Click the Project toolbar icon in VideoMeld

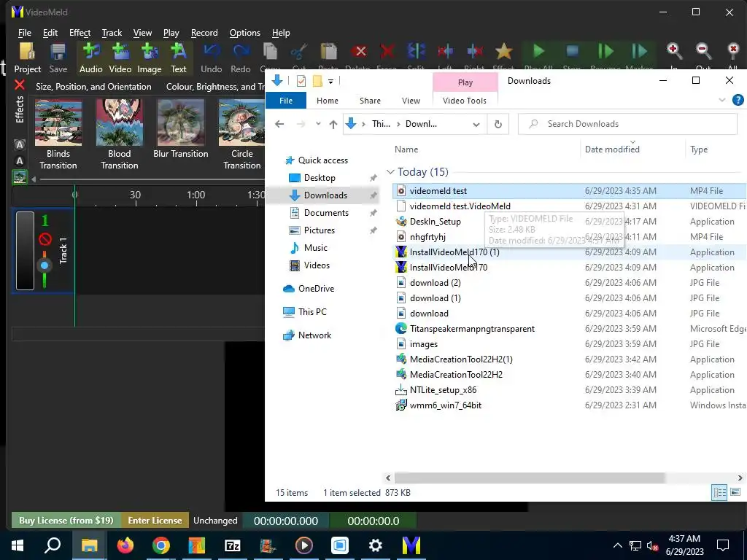27,57
